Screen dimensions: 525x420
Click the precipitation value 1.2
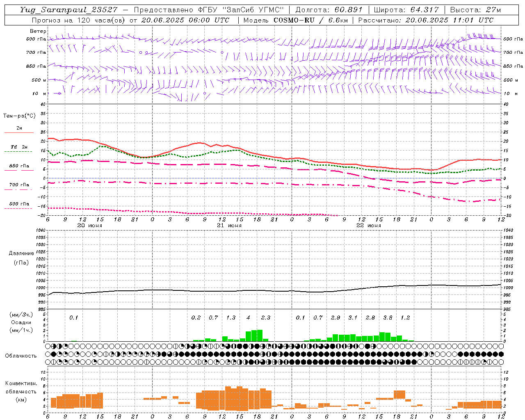(405, 317)
